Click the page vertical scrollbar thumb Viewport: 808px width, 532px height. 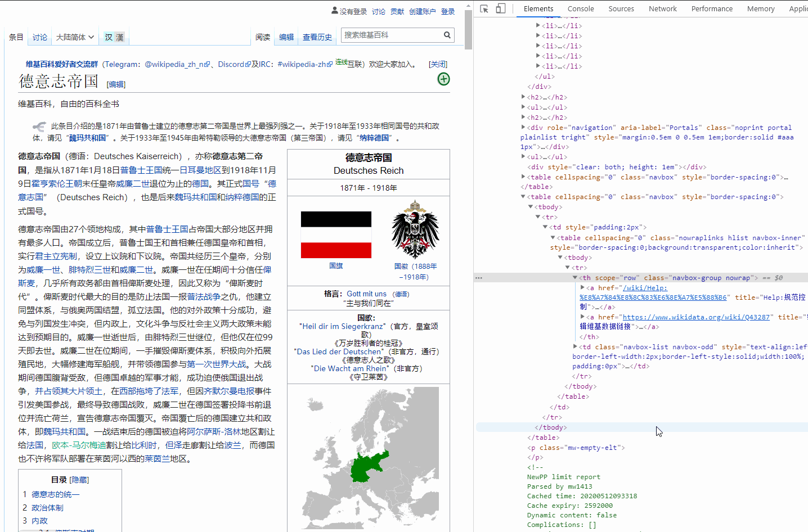468,30
